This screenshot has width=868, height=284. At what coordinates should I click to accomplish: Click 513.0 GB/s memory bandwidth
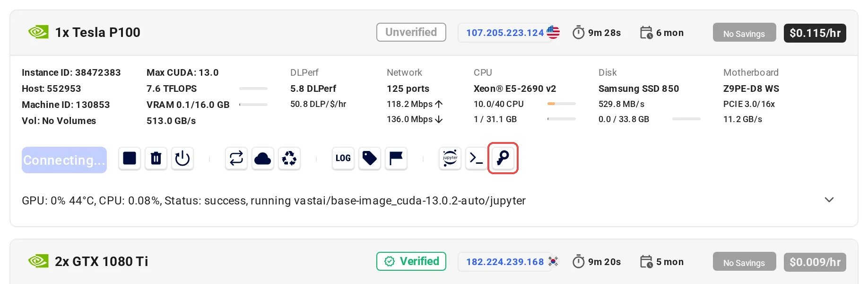click(x=171, y=121)
